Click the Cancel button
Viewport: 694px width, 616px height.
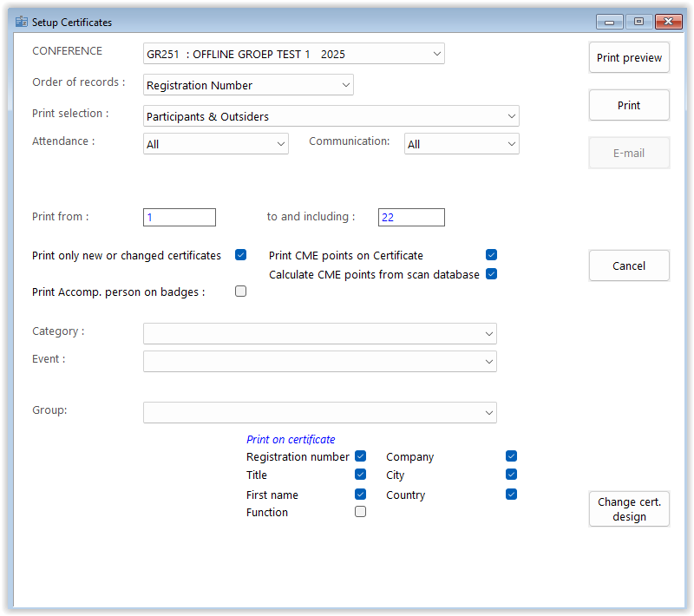click(x=629, y=265)
